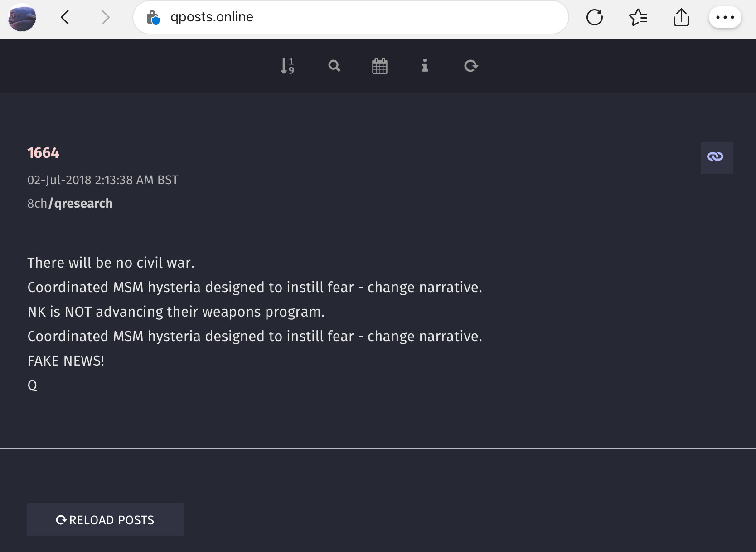Toggle post sort order icon

pos(287,66)
